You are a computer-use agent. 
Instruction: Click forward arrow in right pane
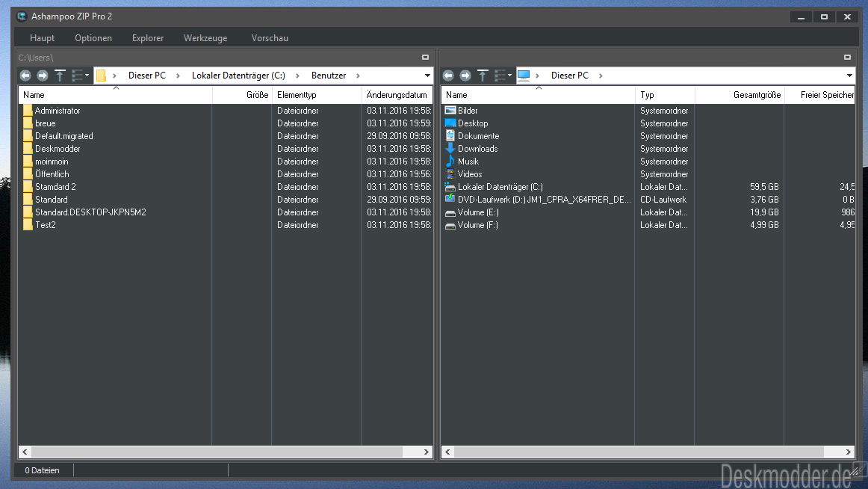pyautogui.click(x=465, y=76)
